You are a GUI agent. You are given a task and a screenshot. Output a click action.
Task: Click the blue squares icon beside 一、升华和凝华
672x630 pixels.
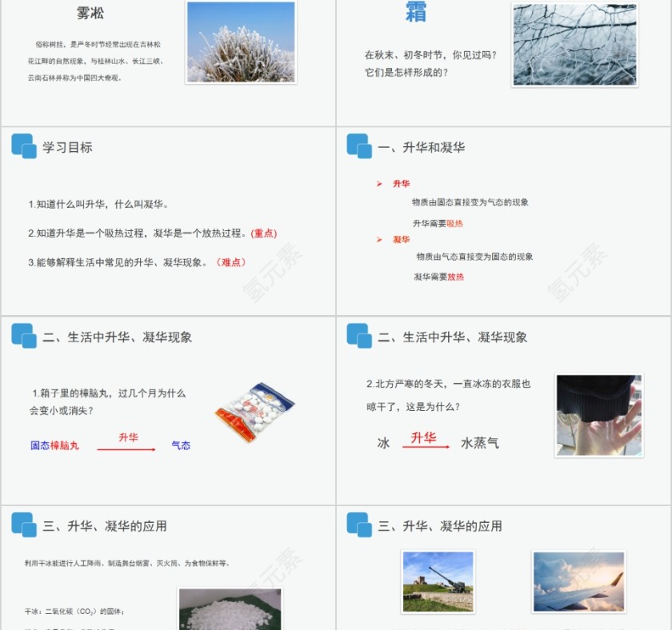(x=358, y=146)
